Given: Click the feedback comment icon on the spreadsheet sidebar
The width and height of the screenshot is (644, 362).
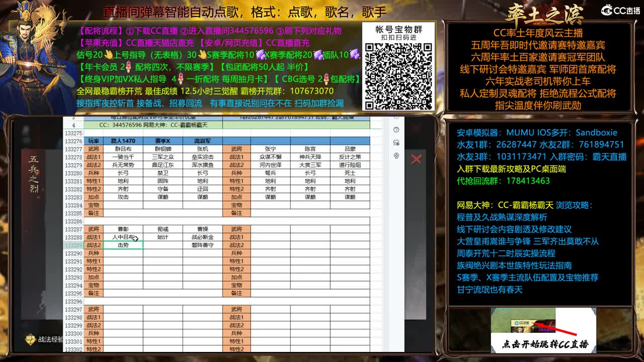Looking at the screenshot, I should [x=396, y=143].
